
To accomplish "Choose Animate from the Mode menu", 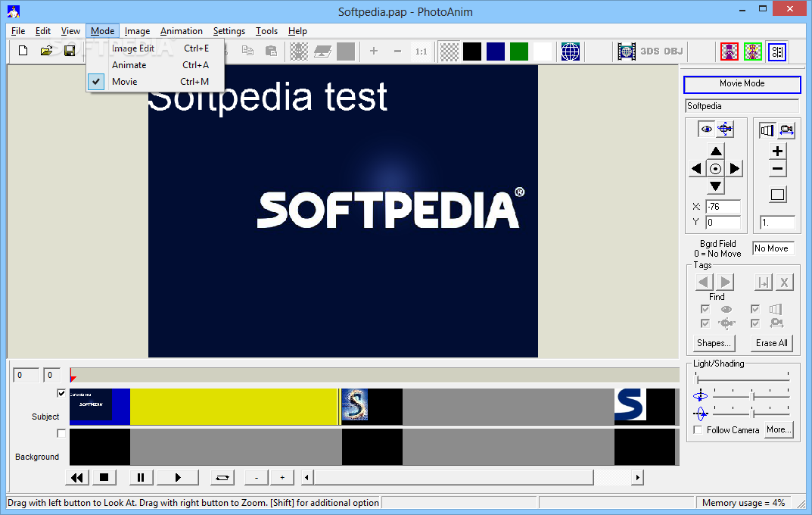I will click(155, 65).
